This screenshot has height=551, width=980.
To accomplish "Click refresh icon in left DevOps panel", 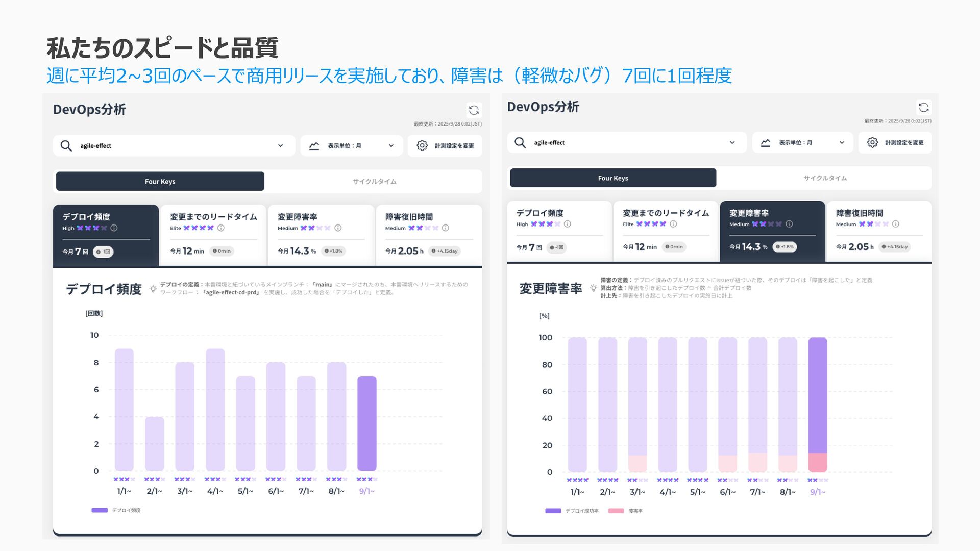I will 474,110.
